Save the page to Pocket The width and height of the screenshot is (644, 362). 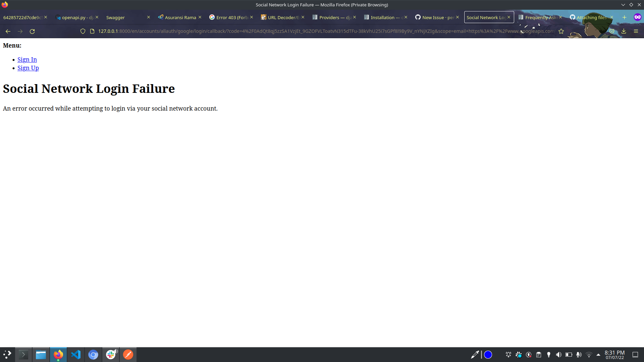pyautogui.click(x=612, y=31)
